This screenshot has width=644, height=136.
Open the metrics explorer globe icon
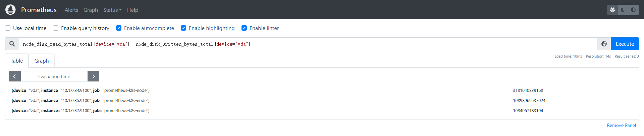[x=604, y=44]
